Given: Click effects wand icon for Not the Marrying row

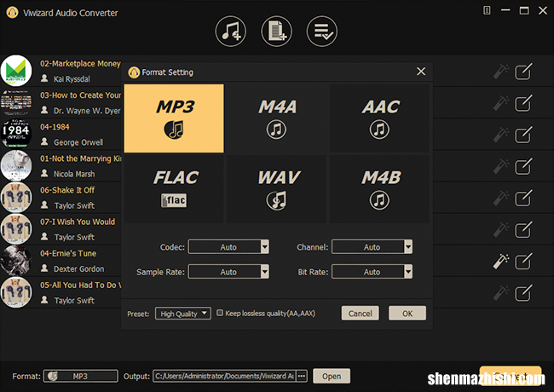Looking at the screenshot, I should click(501, 166).
